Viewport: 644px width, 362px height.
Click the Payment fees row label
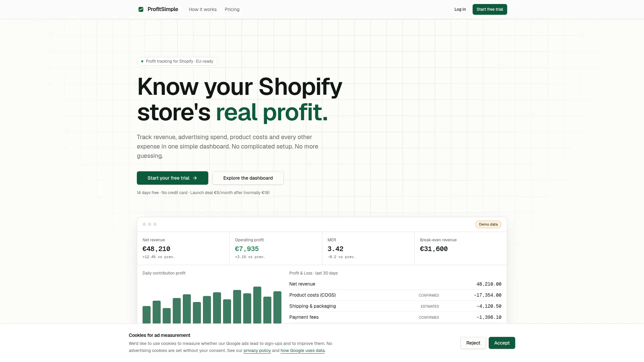pos(304,317)
